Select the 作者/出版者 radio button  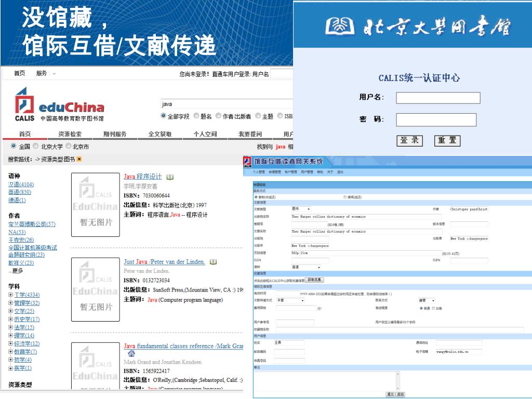click(219, 116)
